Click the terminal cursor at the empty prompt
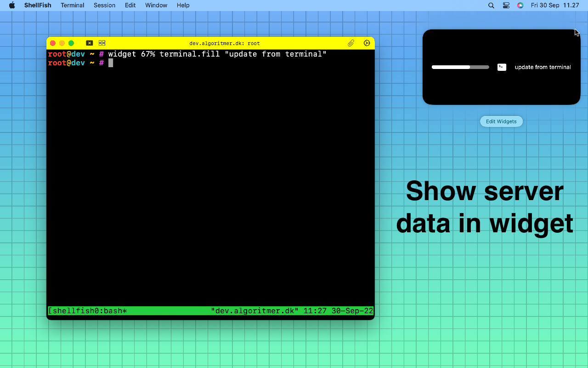 (111, 63)
